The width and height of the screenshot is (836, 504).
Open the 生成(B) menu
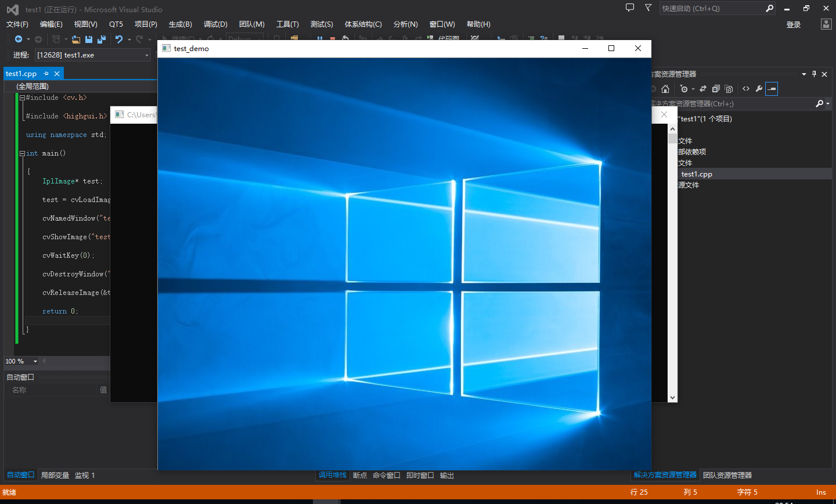[x=180, y=24]
